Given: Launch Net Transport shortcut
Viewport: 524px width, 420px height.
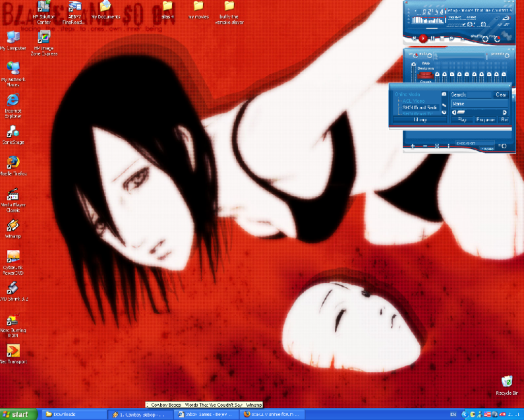Looking at the screenshot, I should point(13,354).
